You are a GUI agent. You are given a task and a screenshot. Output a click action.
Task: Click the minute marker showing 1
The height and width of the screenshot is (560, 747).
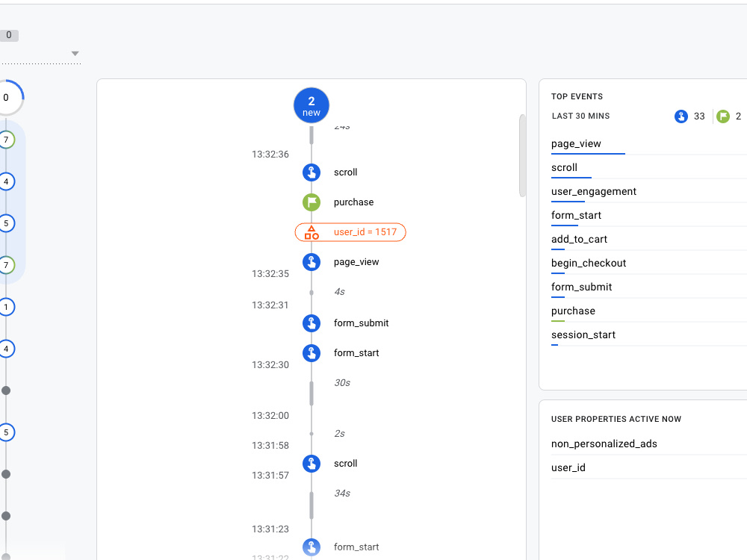click(x=6, y=307)
